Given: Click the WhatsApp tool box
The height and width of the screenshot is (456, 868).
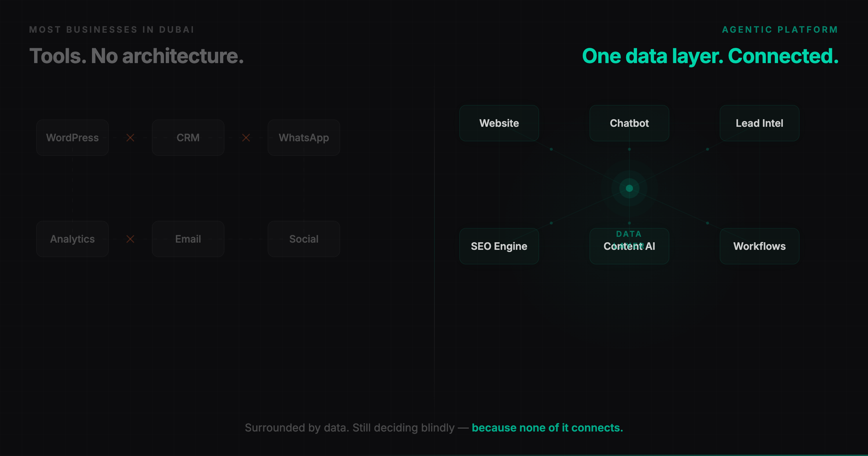Looking at the screenshot, I should tap(304, 138).
